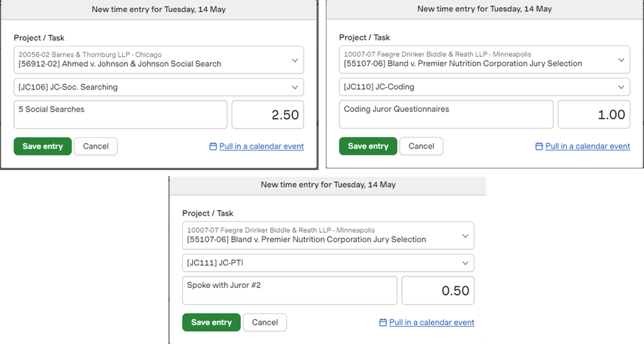
Task: Pull in a calendar event for JC-PTI entry
Action: [431, 323]
